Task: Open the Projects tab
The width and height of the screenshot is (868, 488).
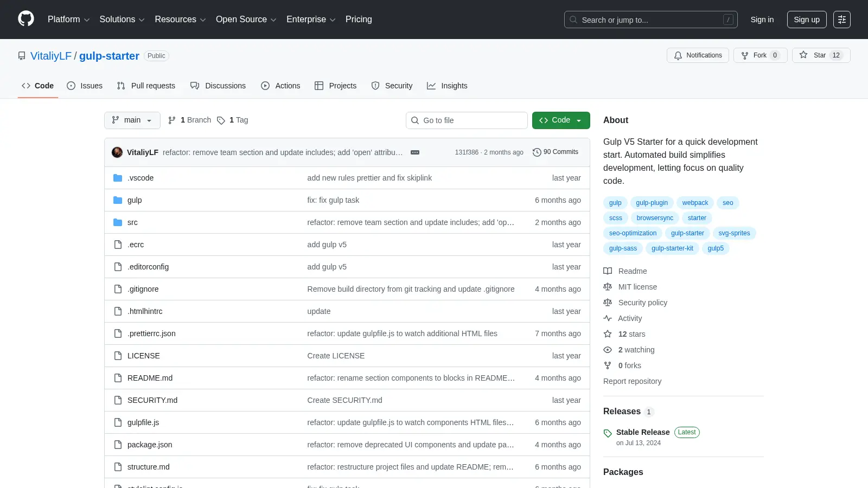Action: (x=335, y=86)
